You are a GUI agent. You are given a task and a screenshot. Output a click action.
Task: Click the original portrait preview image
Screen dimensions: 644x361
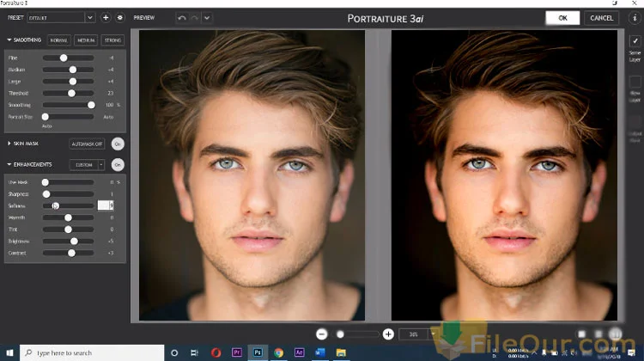[x=252, y=175]
